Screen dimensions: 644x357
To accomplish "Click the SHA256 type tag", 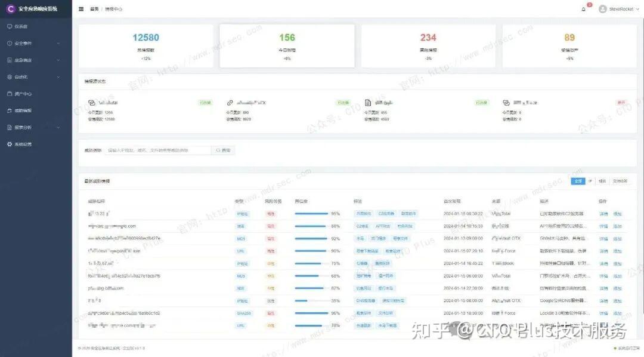I will pos(243,313).
